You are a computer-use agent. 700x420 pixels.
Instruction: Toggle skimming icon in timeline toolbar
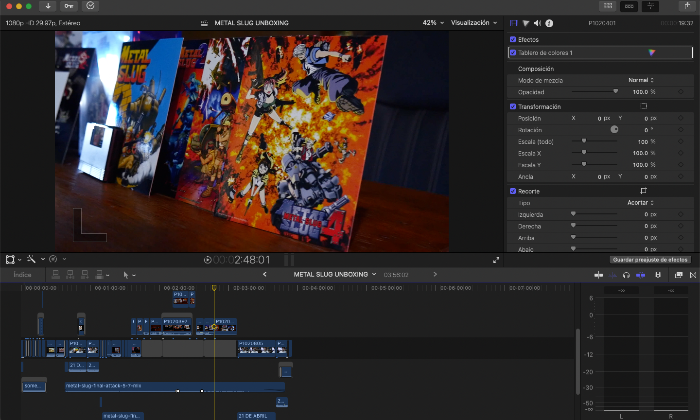pos(599,275)
